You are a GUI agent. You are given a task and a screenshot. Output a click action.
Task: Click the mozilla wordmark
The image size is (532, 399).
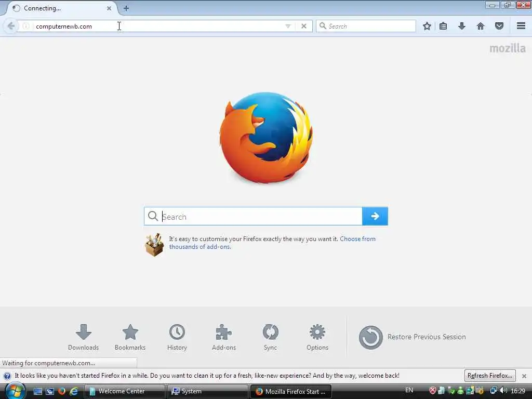tap(508, 48)
